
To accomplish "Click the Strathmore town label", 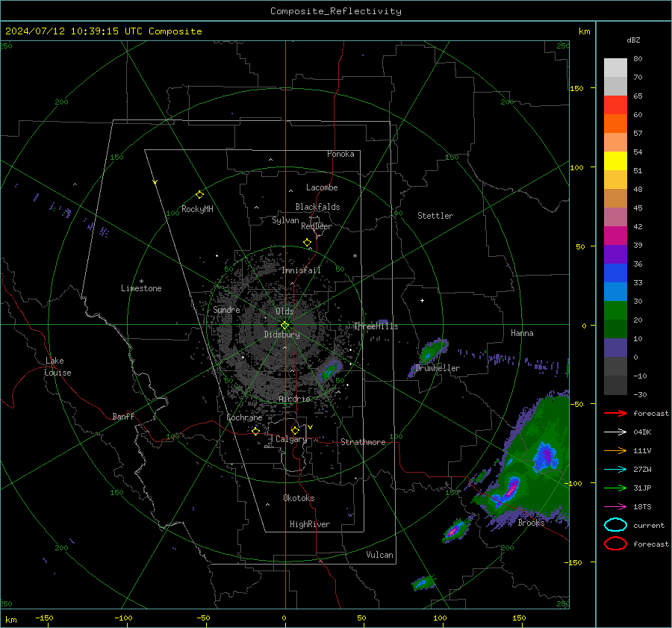I will coord(363,442).
